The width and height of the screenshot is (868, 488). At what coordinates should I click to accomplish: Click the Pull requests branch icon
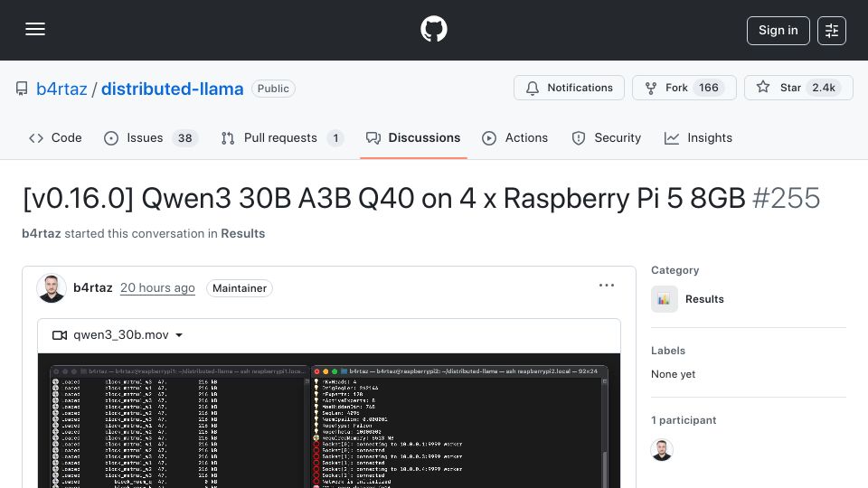228,138
